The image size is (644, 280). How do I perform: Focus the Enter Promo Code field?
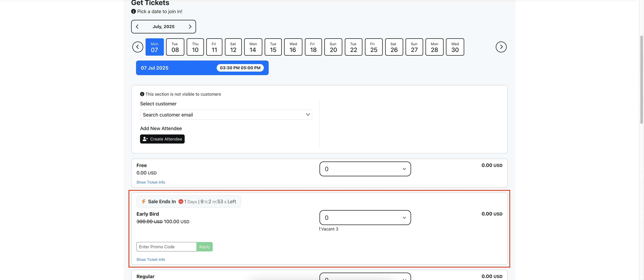166,247
